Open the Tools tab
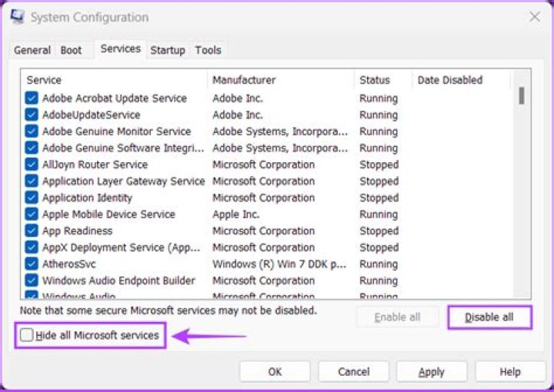Screen dimensions: 554x392 (208, 50)
